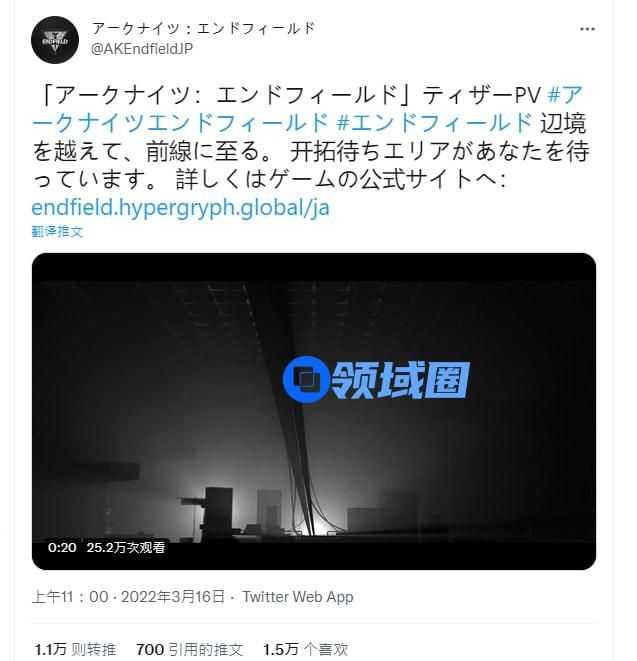Click the 领域圈 watermark logo icon
The image size is (637, 661).
[x=306, y=379]
